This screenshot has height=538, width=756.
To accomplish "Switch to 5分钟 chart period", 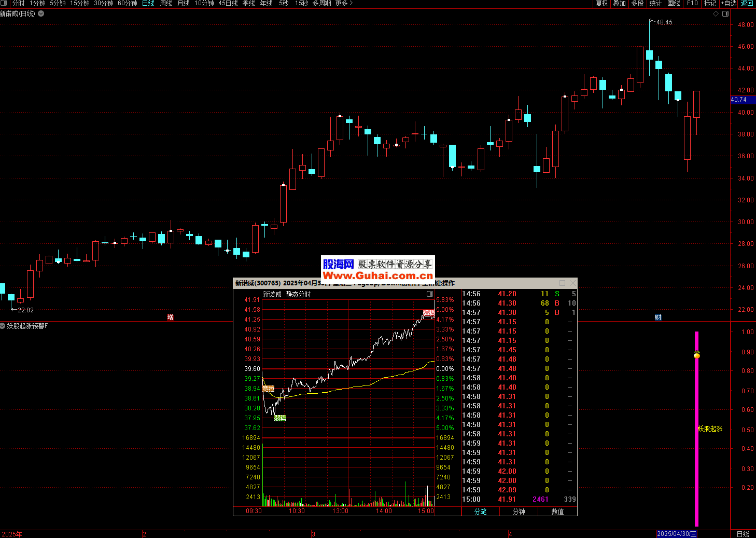I will [58, 3].
